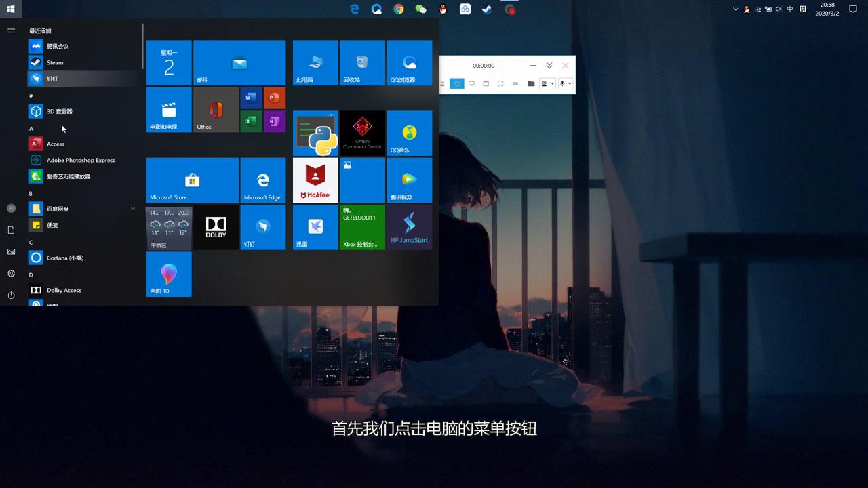868x488 pixels.
Task: Click the link icon in recorder toolbar
Action: pos(515,83)
